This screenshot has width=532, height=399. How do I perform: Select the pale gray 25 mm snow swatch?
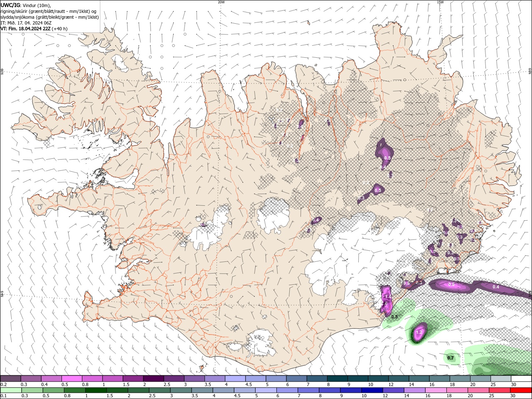pos(500,379)
